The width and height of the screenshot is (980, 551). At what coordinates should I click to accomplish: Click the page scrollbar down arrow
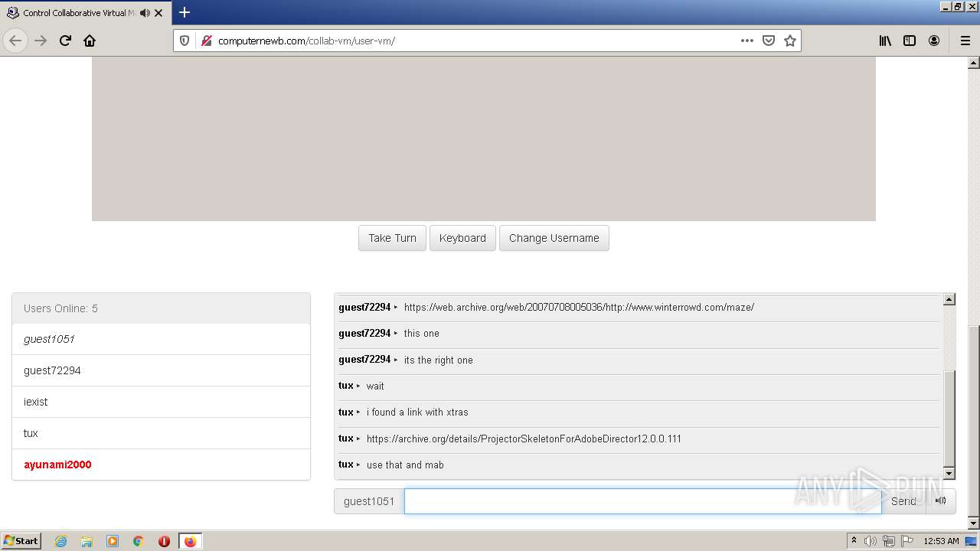click(x=974, y=523)
